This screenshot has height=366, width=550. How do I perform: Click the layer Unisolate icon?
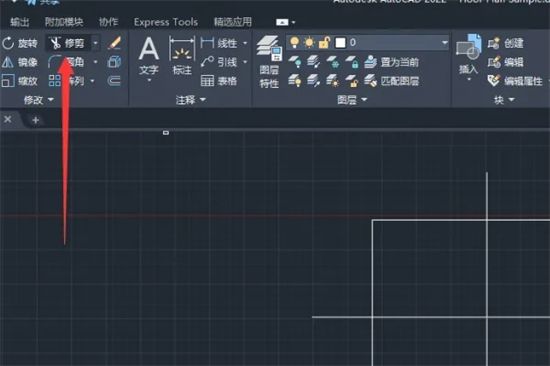(313, 81)
